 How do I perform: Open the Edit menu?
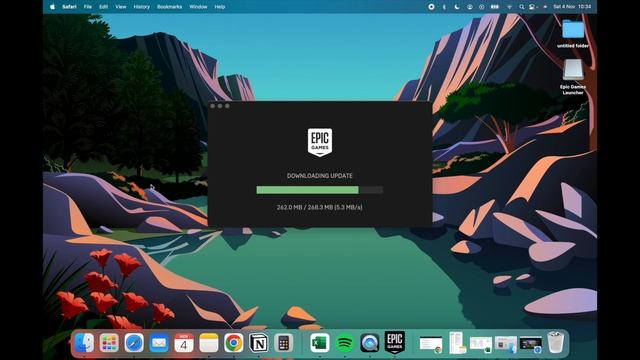[104, 7]
